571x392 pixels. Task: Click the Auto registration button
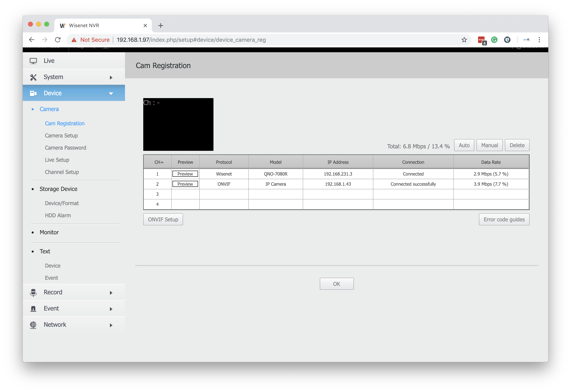tap(464, 145)
